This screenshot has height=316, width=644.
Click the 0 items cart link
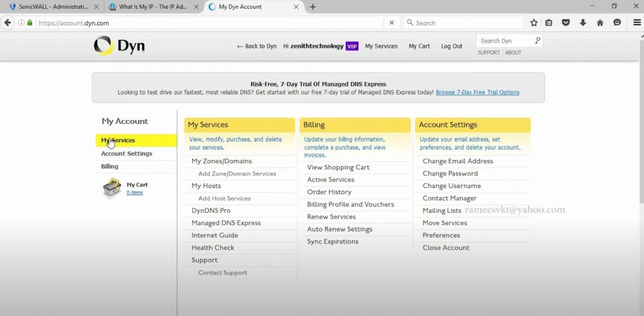click(135, 193)
